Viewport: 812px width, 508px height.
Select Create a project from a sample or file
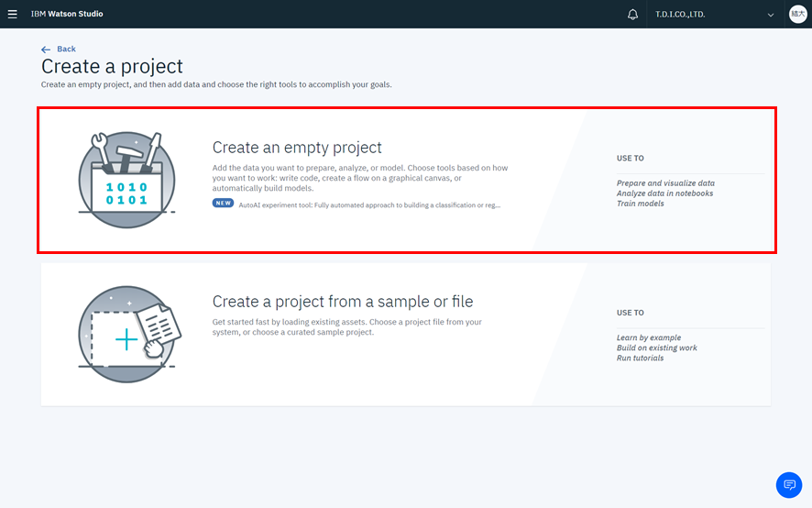pyautogui.click(x=342, y=302)
